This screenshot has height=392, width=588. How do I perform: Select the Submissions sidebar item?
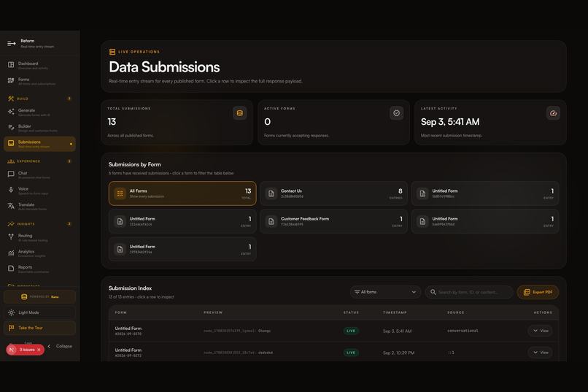click(39, 144)
